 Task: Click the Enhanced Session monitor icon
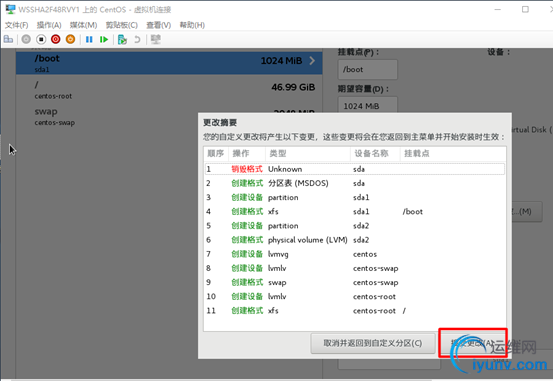coord(156,39)
